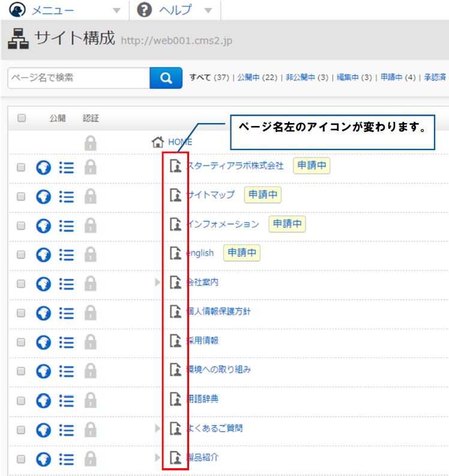Open the サイトマップ page link
The width and height of the screenshot is (449, 476).
pyautogui.click(x=211, y=194)
